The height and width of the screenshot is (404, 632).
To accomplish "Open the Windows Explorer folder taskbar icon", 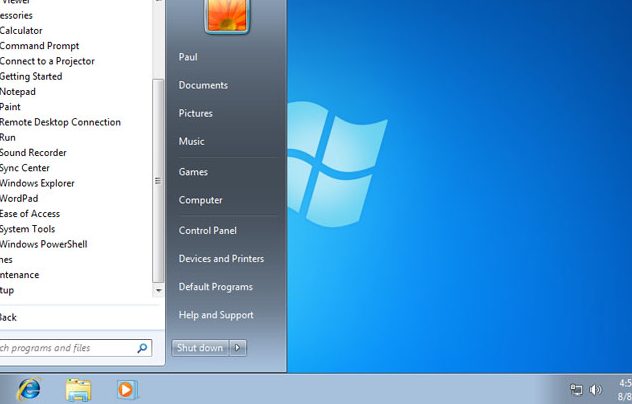I will (x=78, y=389).
